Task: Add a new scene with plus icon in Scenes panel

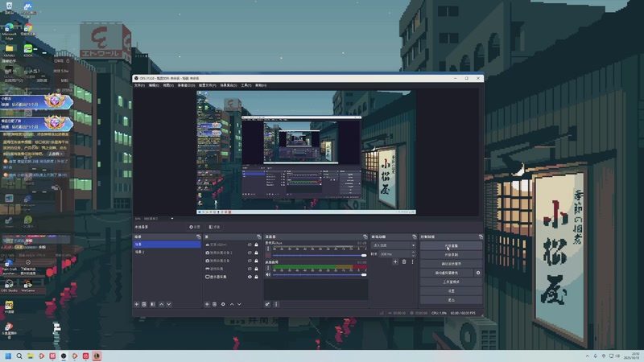Action: (137, 304)
